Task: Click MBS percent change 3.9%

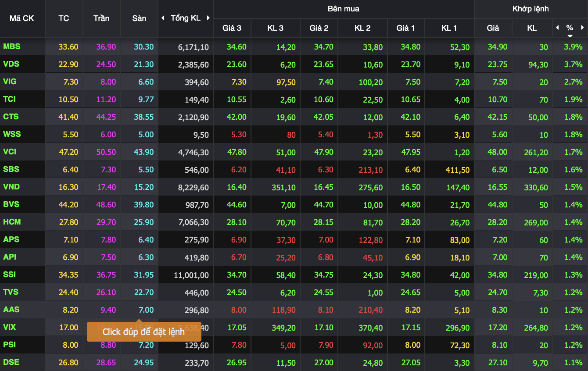Action: pyautogui.click(x=574, y=47)
